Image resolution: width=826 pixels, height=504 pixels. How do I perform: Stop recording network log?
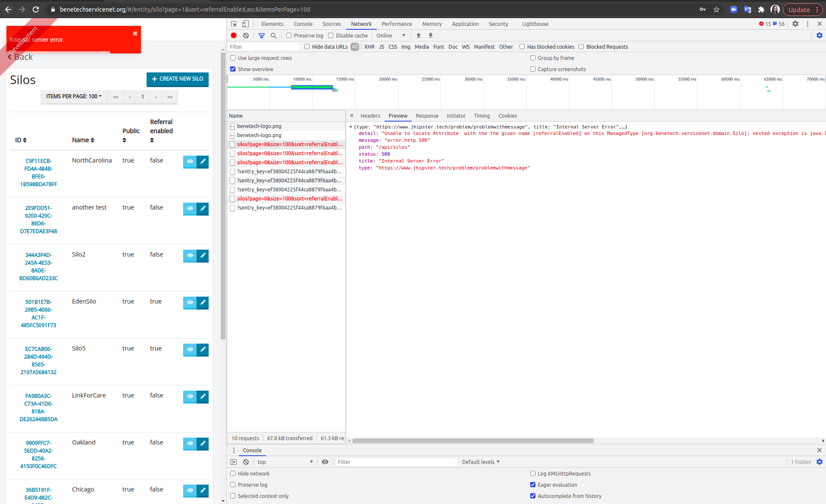233,35
